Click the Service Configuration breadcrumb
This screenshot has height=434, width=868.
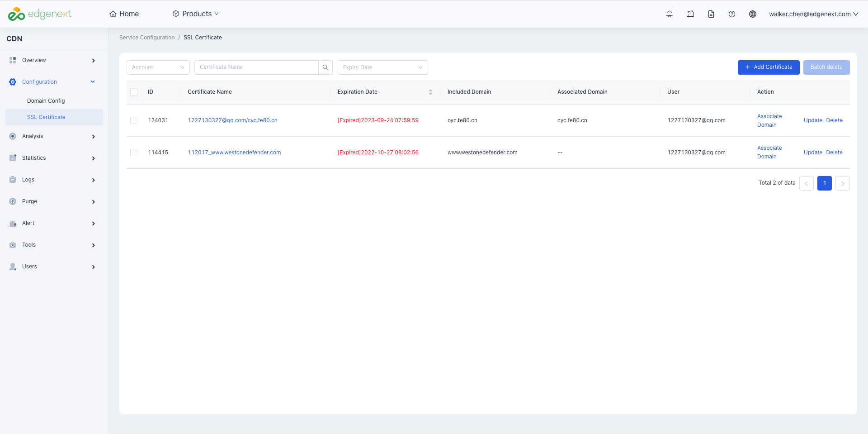click(x=147, y=38)
